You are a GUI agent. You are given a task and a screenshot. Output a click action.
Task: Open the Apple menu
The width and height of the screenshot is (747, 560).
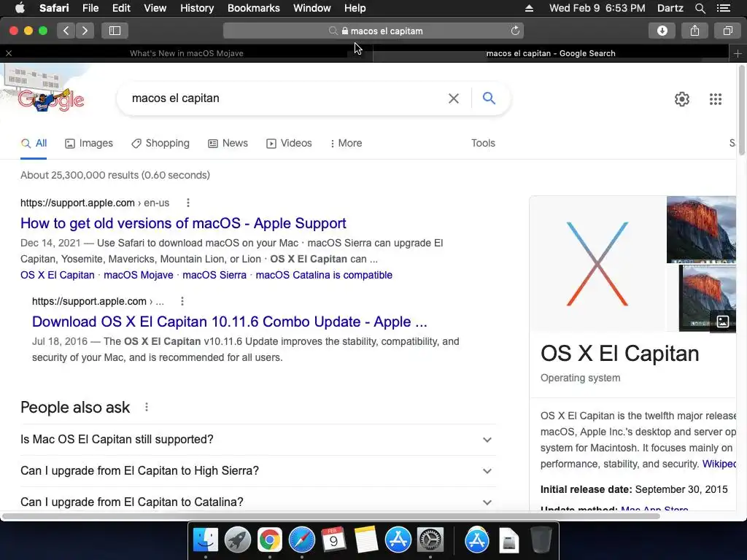pyautogui.click(x=20, y=8)
